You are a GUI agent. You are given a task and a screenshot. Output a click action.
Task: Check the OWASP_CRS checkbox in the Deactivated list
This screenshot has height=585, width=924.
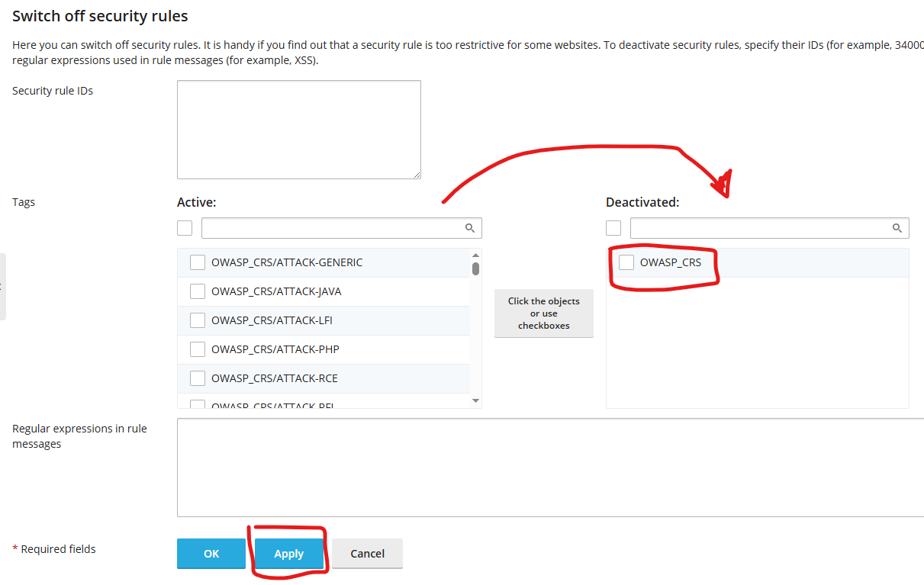[626, 262]
